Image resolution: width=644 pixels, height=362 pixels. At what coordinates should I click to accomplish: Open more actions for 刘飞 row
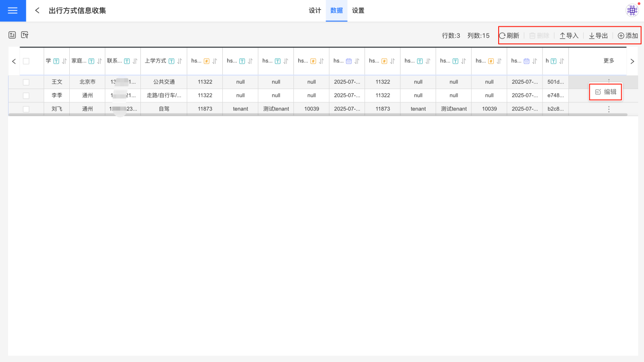609,109
